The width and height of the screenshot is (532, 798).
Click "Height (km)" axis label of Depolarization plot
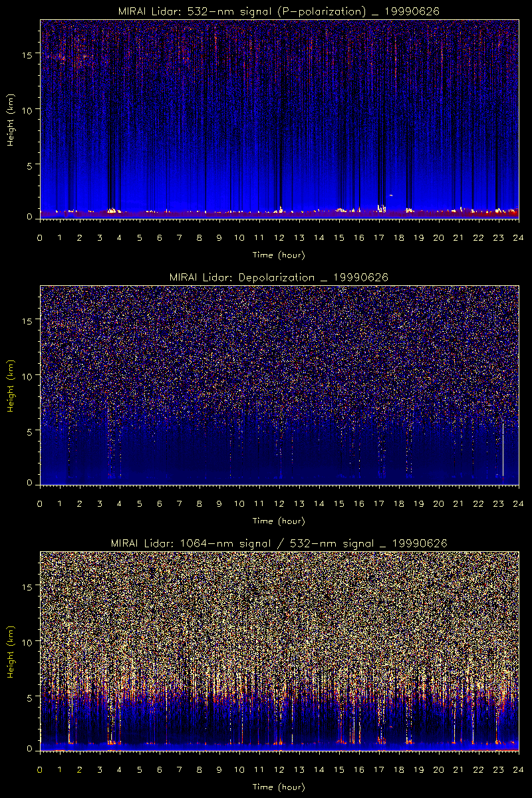(11, 386)
